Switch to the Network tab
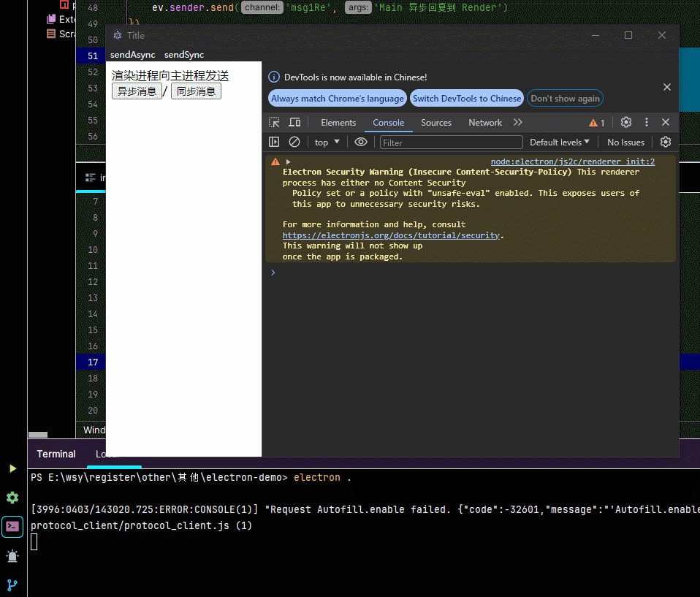This screenshot has width=700, height=597. (x=485, y=123)
